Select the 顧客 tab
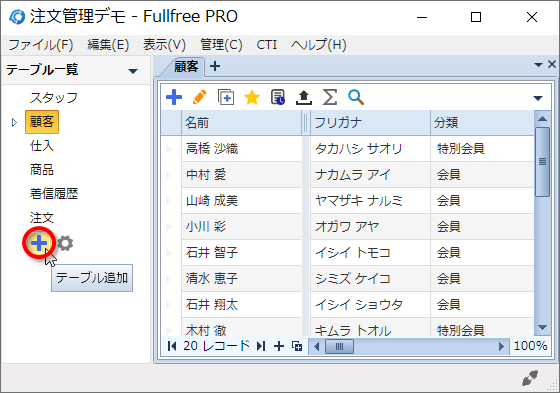The height and width of the screenshot is (393, 560). pos(186,66)
